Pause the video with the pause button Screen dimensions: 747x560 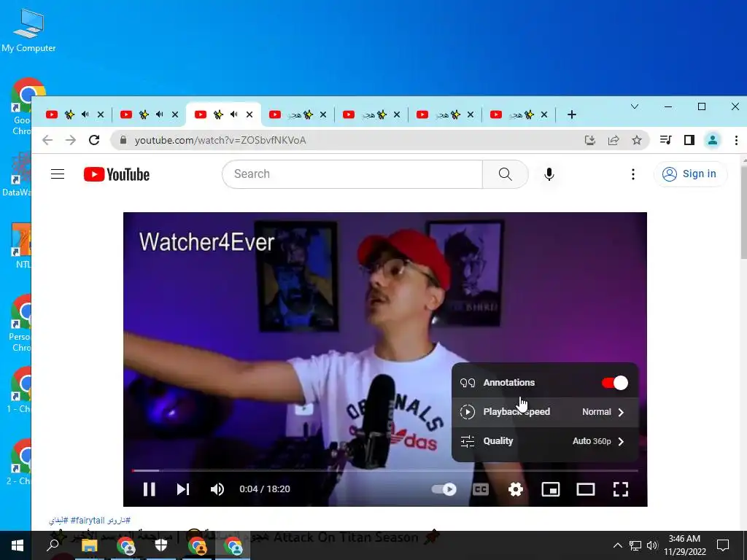tap(149, 489)
